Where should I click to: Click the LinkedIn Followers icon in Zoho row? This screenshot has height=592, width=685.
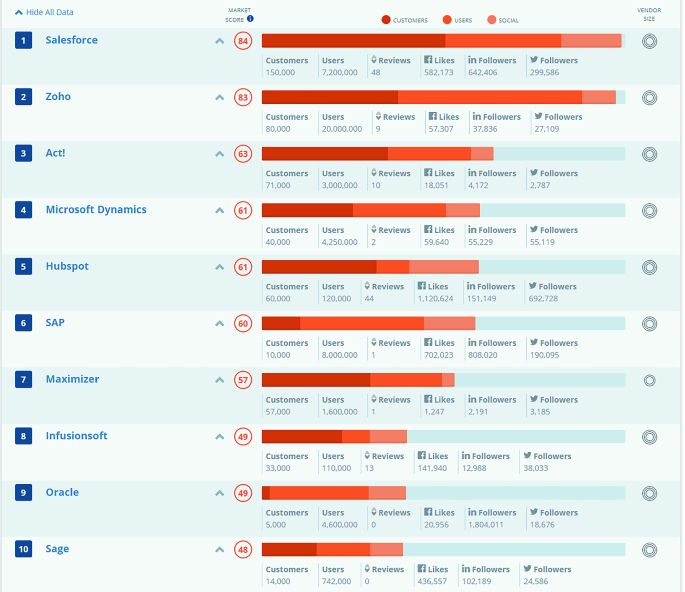(477, 116)
